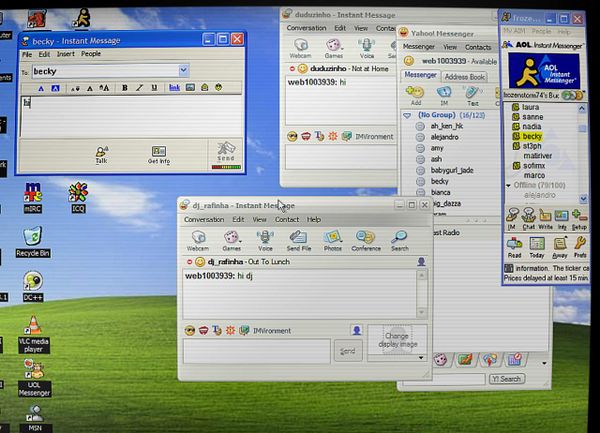Click Prefs wrench icon in AIM
This screenshot has width=600, height=433.
580,247
